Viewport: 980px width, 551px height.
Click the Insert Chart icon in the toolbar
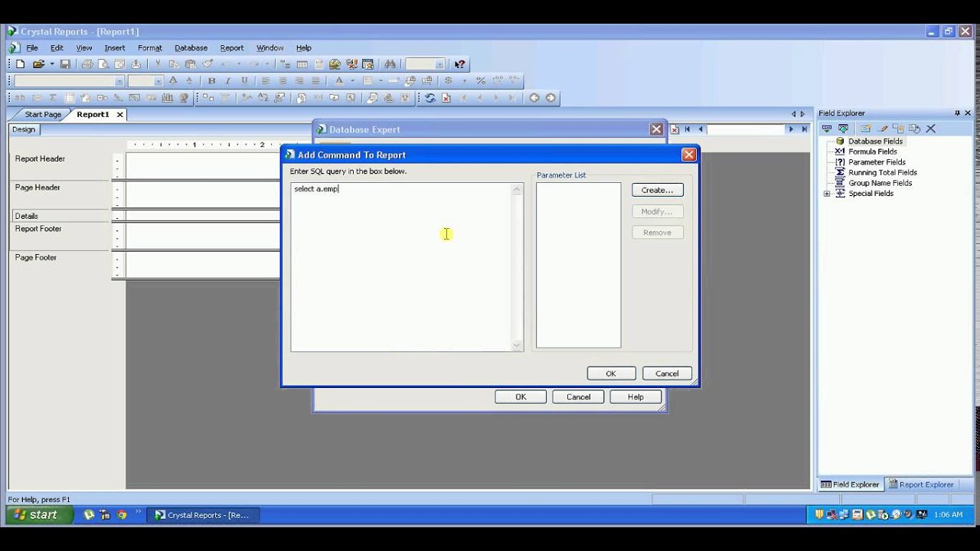click(167, 97)
